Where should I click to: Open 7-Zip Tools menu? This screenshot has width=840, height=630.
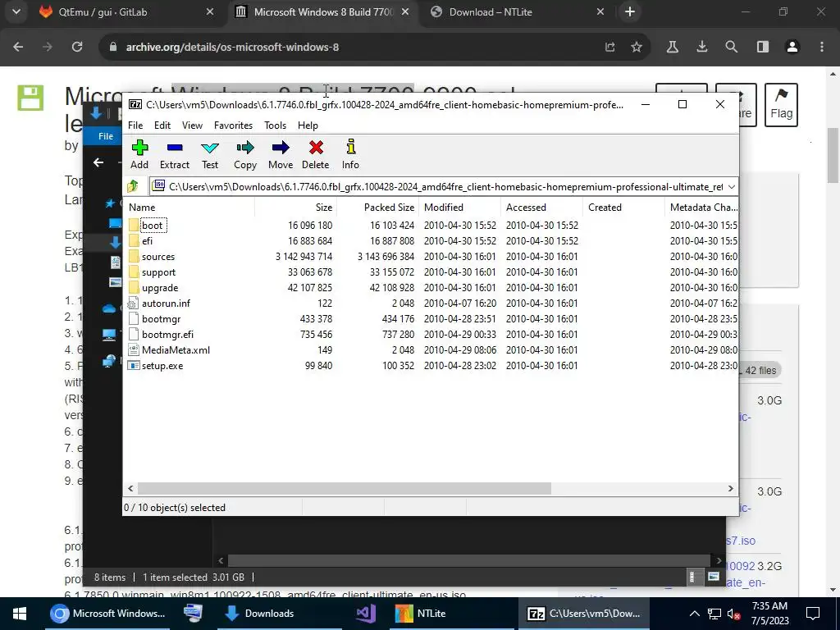pyautogui.click(x=275, y=126)
